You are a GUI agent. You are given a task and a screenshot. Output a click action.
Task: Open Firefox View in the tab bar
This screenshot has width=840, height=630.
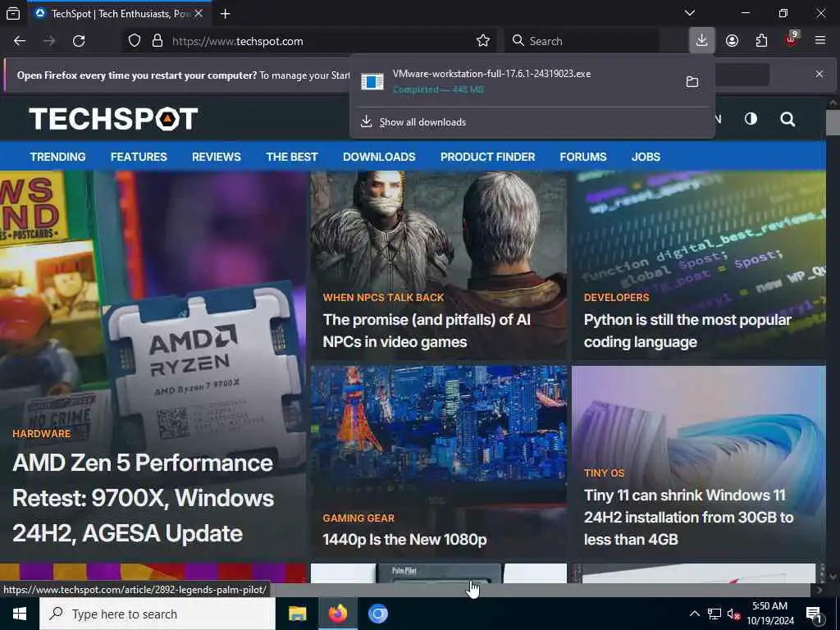click(x=13, y=14)
